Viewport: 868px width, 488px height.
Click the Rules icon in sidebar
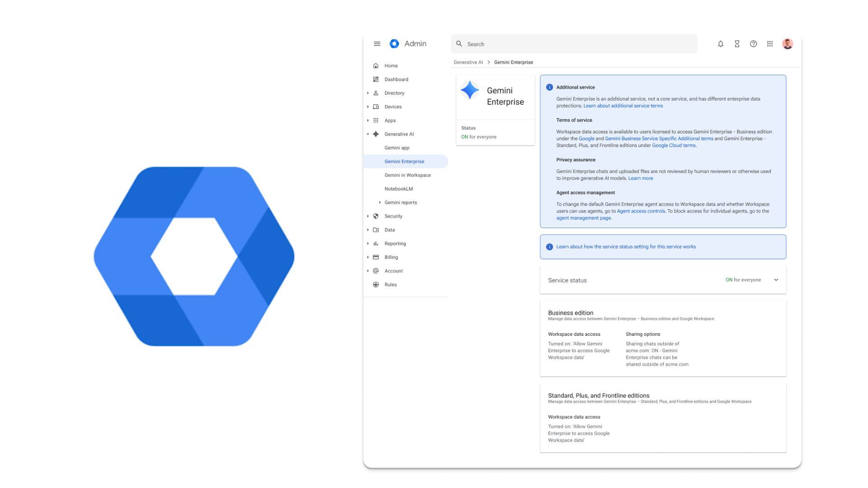376,285
